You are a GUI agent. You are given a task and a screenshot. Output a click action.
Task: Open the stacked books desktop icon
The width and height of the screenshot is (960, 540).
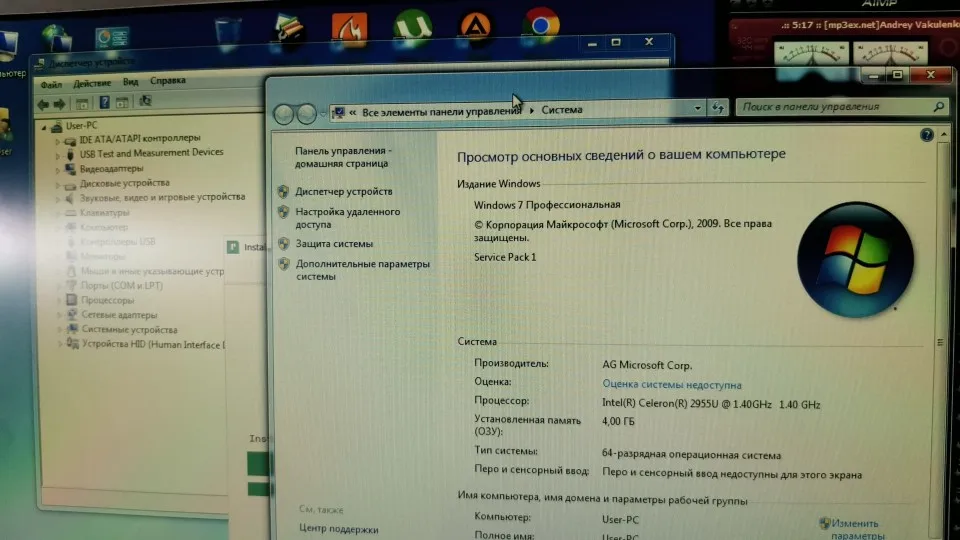click(x=288, y=28)
